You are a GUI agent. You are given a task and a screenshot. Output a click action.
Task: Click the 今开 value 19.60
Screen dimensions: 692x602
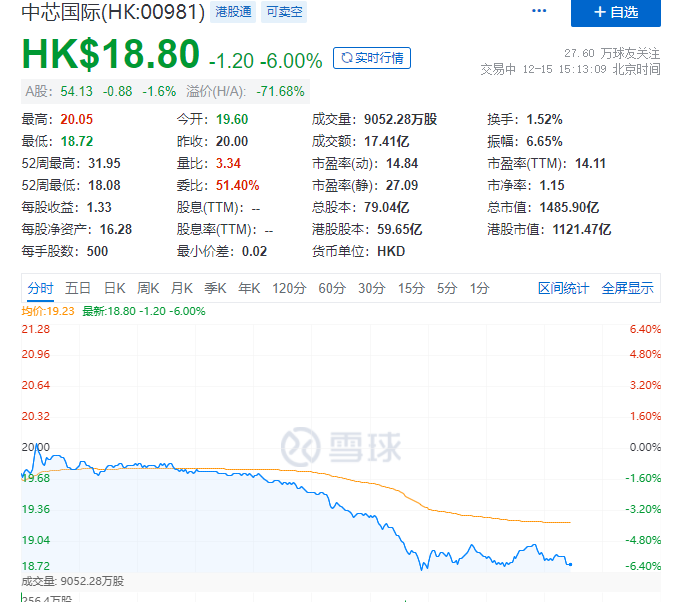(232, 119)
